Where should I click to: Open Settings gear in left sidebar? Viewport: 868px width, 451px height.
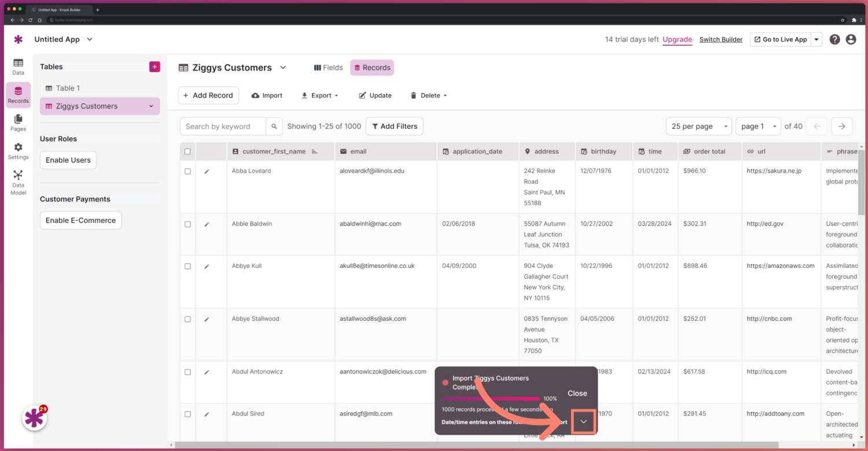pos(18,151)
